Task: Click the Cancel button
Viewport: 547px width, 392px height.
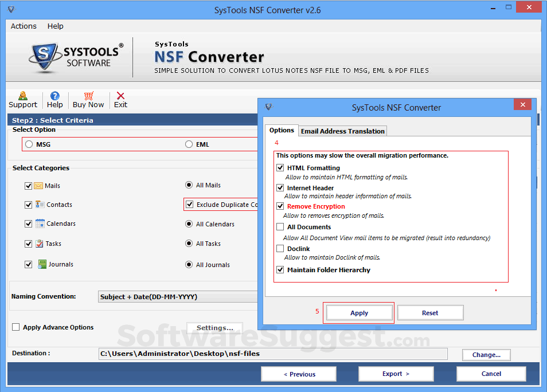Action: pyautogui.click(x=491, y=374)
